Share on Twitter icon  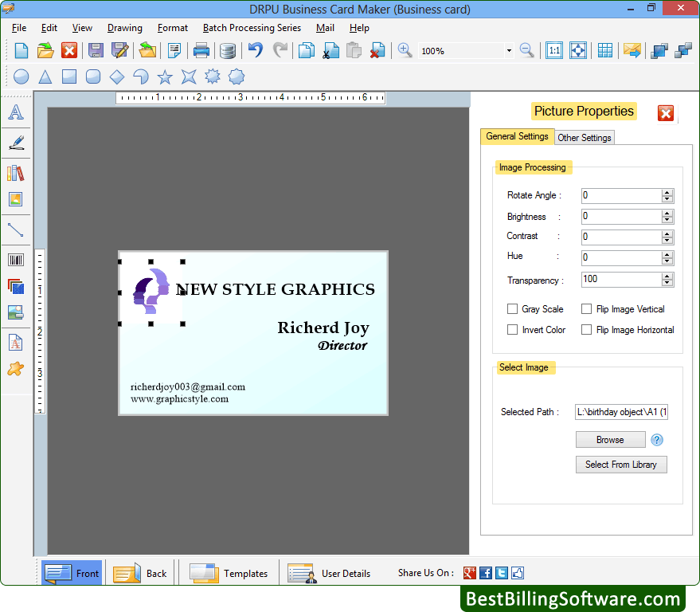pos(502,573)
